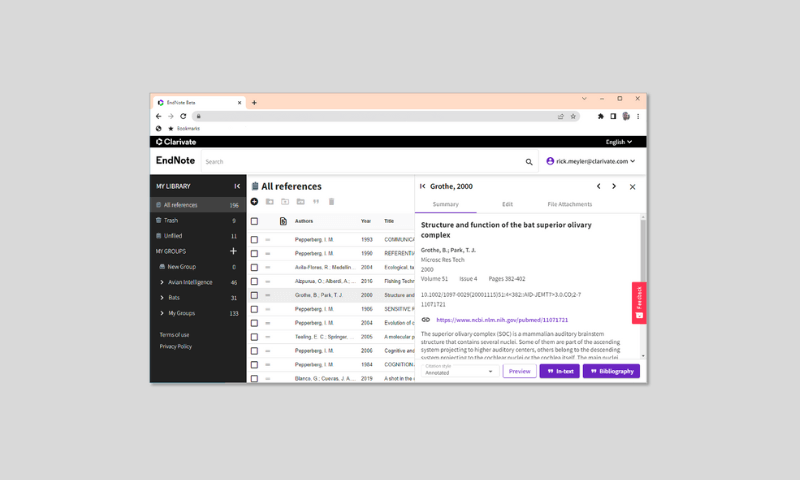Switch to the Summary tab
The height and width of the screenshot is (480, 800).
pyautogui.click(x=445, y=204)
